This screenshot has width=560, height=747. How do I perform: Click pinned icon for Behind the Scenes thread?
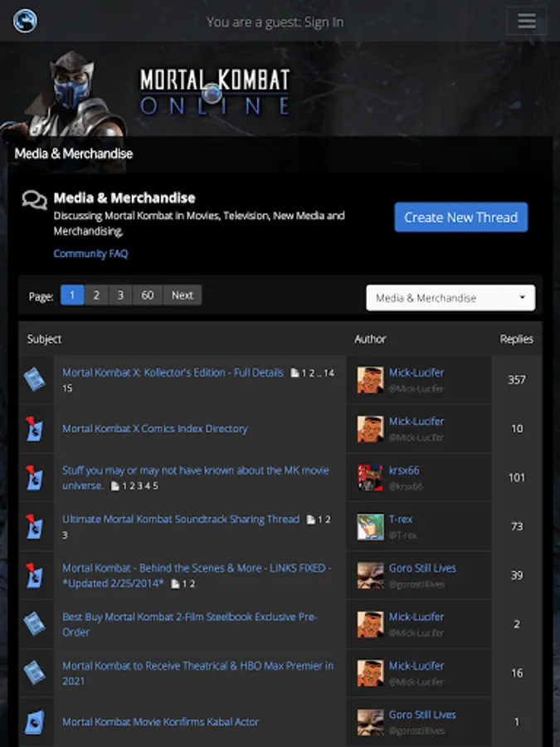pyautogui.click(x=34, y=575)
